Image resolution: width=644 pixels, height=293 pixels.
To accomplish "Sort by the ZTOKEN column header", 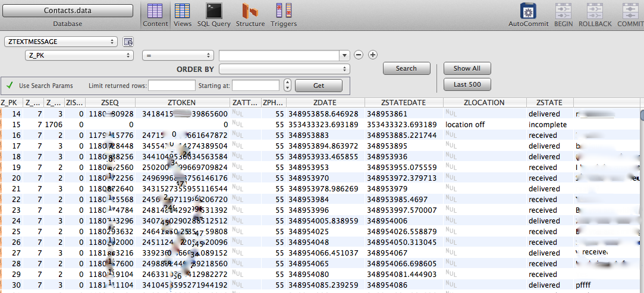I will [x=182, y=103].
